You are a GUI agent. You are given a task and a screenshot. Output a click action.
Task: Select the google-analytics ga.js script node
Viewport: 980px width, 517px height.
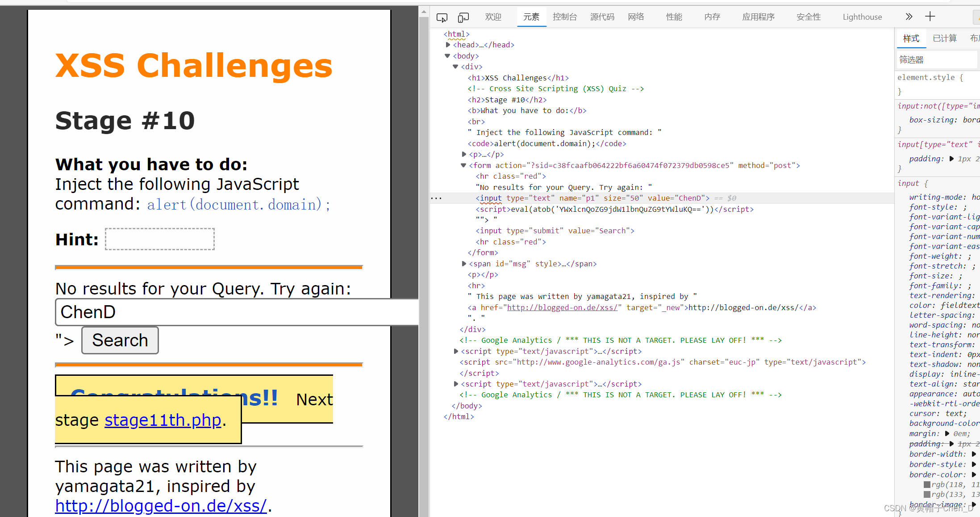[x=663, y=362]
